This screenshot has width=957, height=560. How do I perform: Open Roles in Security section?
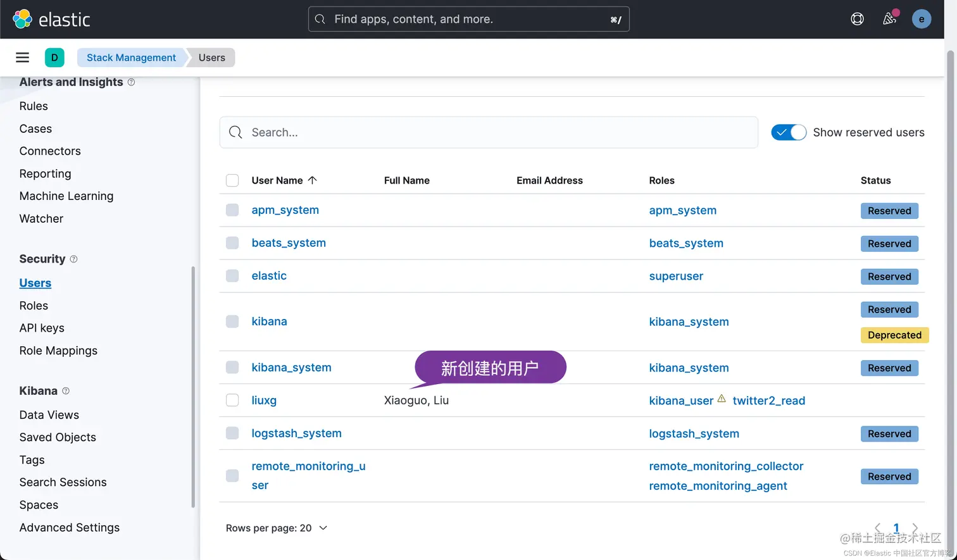tap(34, 306)
